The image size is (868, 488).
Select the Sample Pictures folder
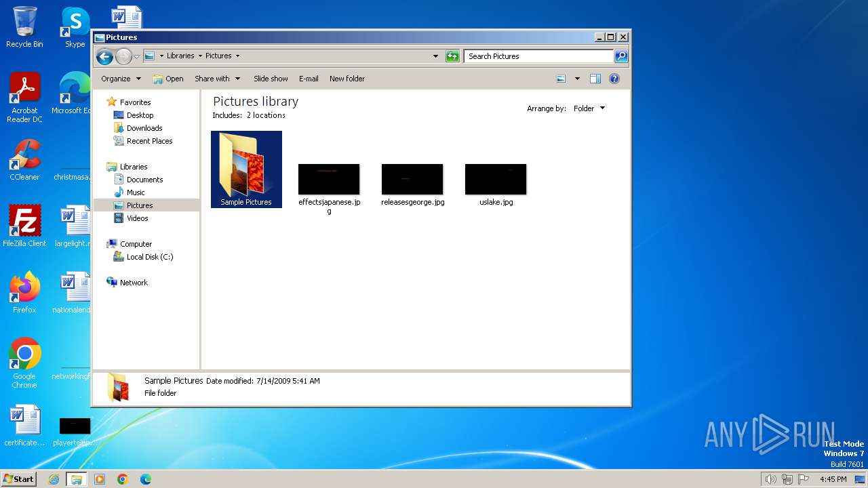[x=246, y=169]
